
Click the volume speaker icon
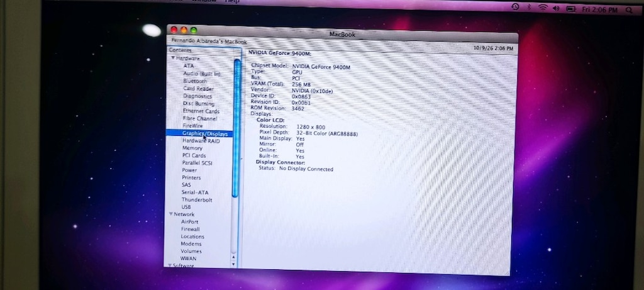pyautogui.click(x=556, y=8)
